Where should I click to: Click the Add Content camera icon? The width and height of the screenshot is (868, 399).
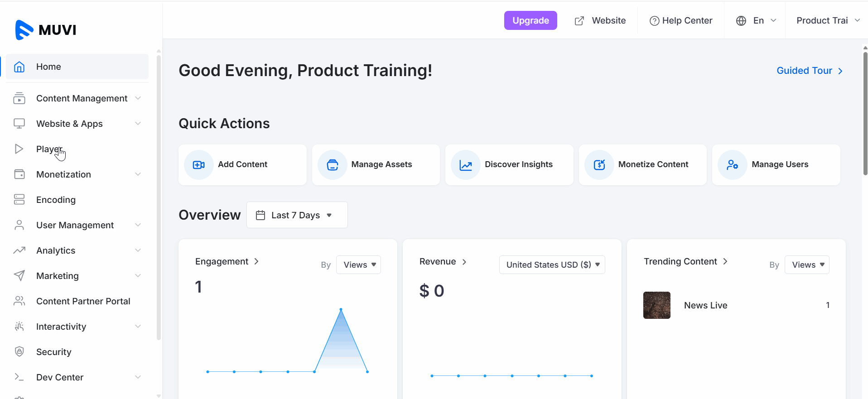[x=198, y=165]
